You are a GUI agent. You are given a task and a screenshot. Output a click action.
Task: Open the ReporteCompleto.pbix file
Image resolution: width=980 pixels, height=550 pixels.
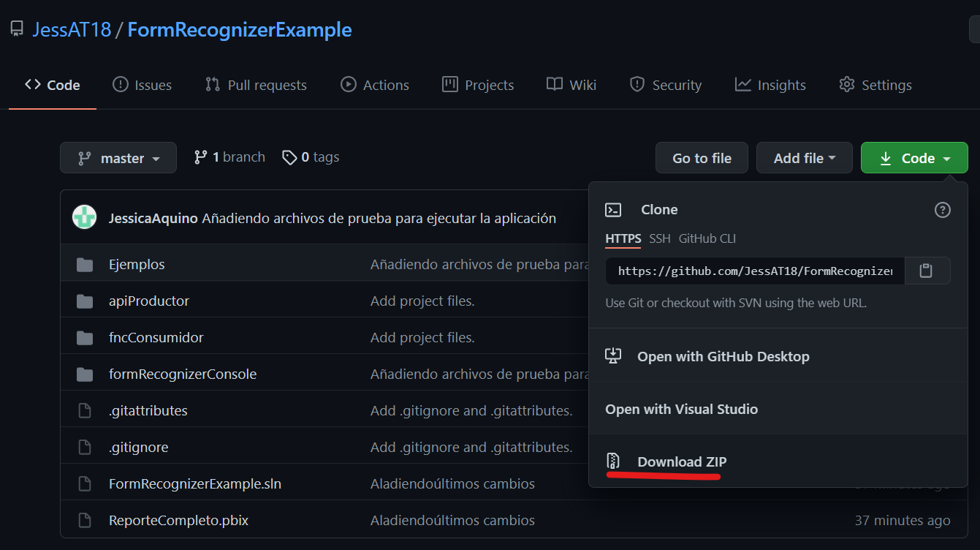[179, 520]
